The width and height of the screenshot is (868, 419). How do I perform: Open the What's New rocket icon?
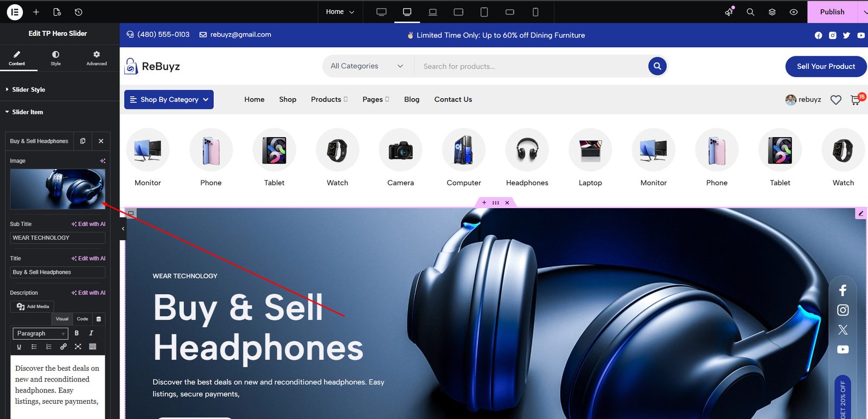[729, 12]
